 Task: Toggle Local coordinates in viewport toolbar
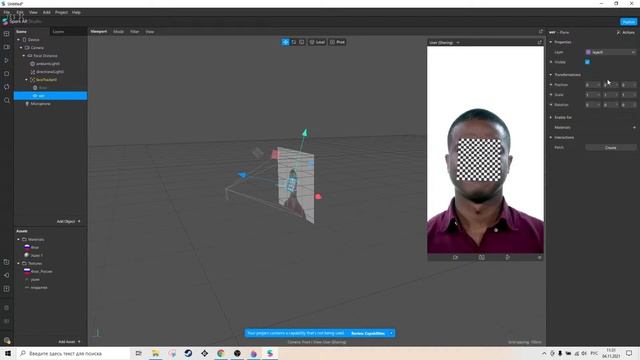pyautogui.click(x=317, y=42)
